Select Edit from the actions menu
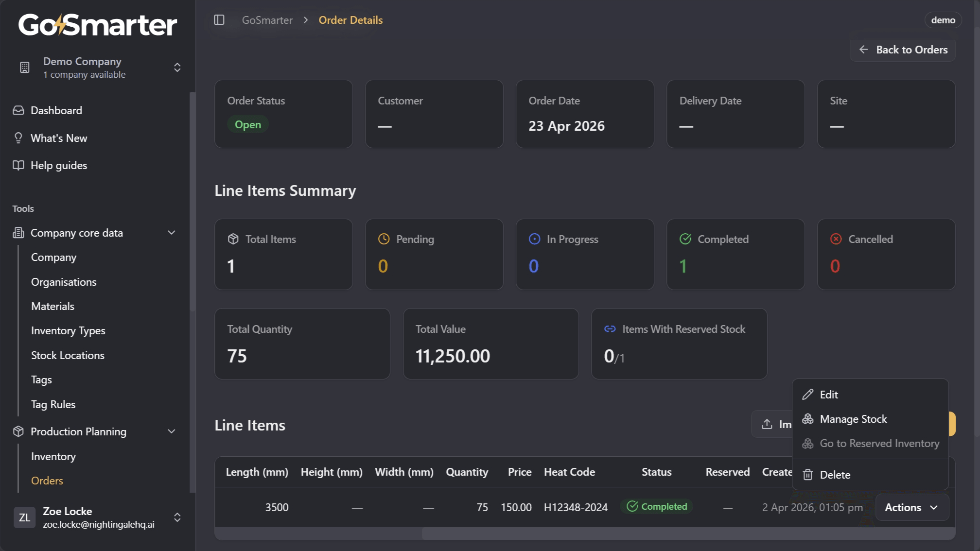 870,395
